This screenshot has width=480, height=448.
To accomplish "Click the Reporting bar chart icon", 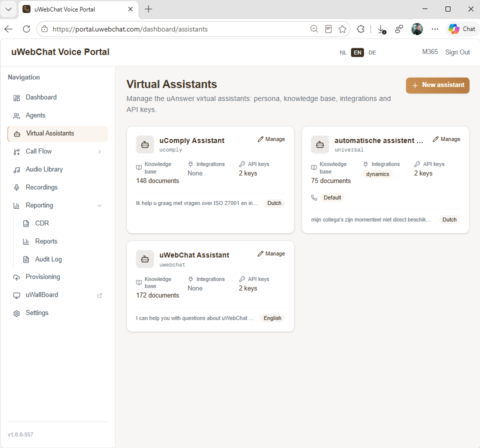I will (x=16, y=206).
